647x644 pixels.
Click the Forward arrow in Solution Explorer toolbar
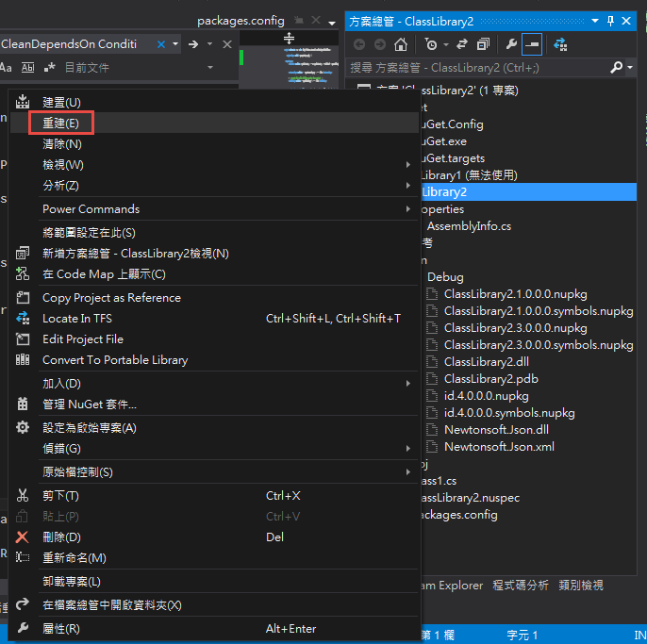tap(379, 44)
